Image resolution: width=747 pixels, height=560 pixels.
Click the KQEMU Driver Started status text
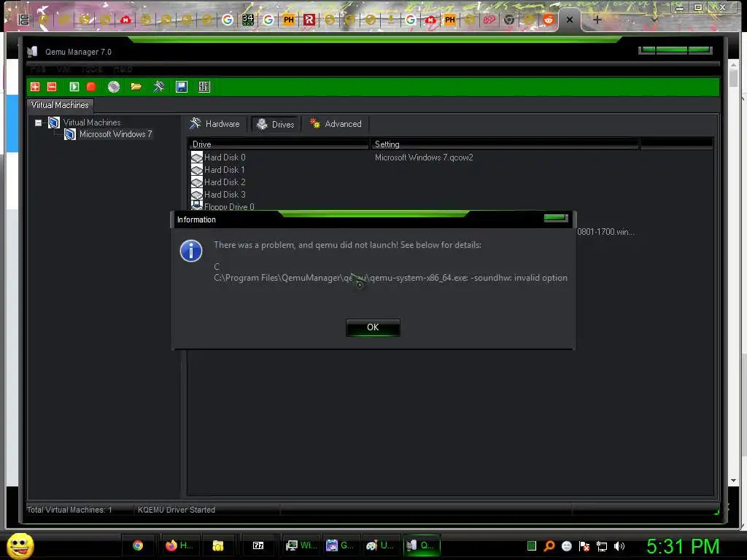(177, 510)
